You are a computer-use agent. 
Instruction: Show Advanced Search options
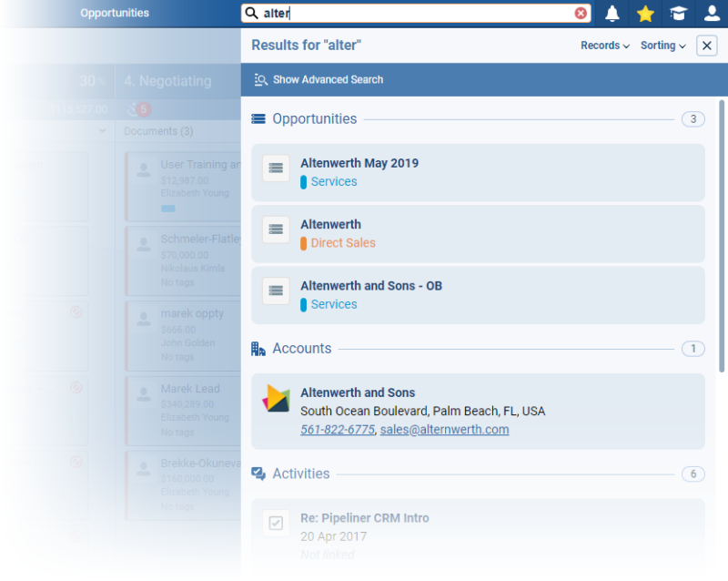[328, 80]
